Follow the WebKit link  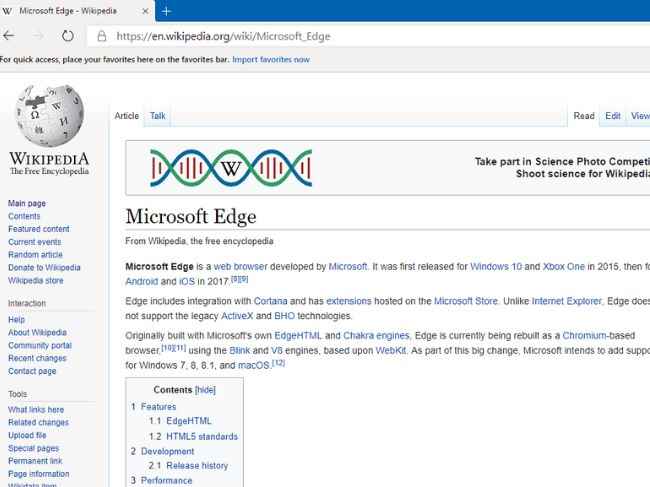click(x=390, y=351)
